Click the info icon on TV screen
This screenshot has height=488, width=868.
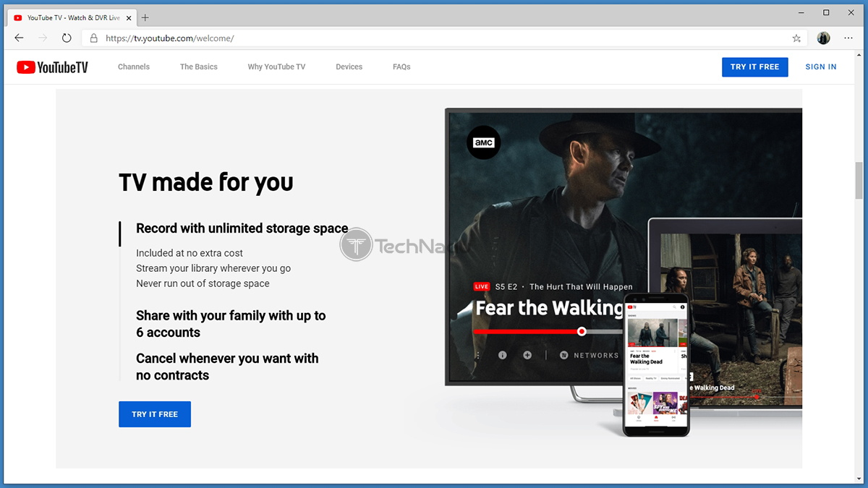[x=503, y=355]
